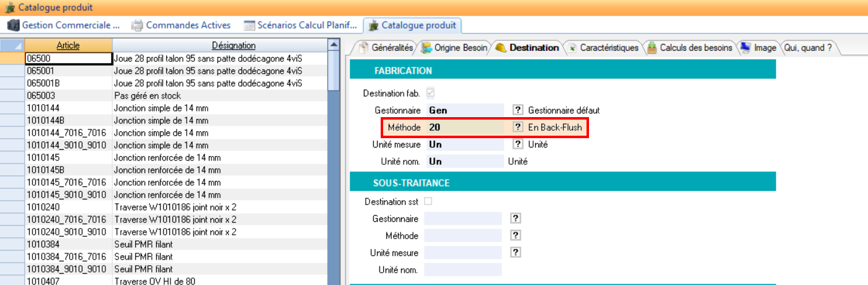Click question mark beside Sous-traitance Méthode
This screenshot has width=868, height=285.
515,235
